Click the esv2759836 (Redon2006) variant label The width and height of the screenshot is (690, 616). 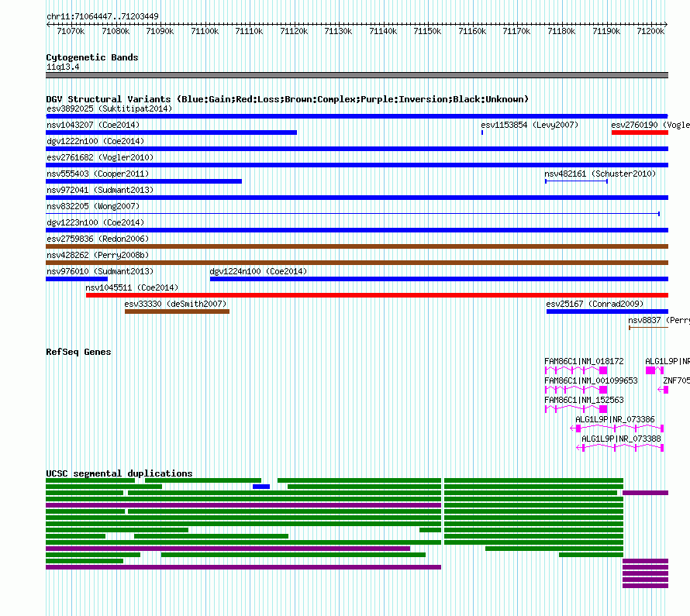click(x=98, y=239)
